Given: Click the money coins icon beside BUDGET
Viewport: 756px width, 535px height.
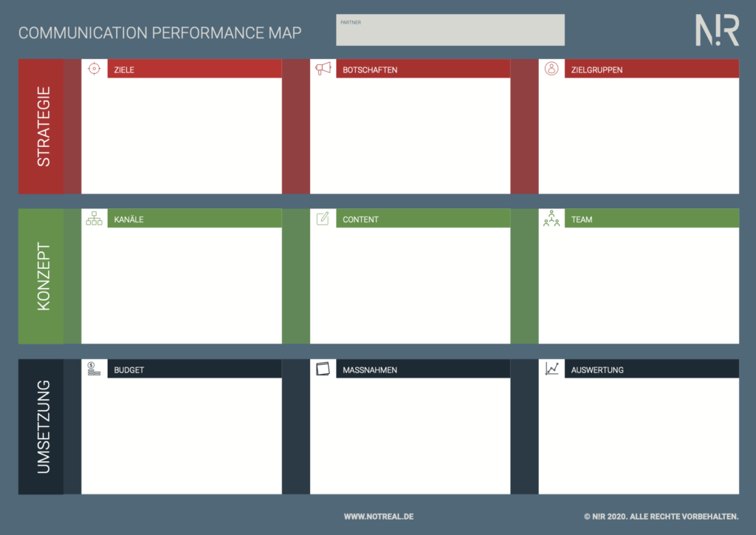Looking at the screenshot, I should [x=94, y=369].
